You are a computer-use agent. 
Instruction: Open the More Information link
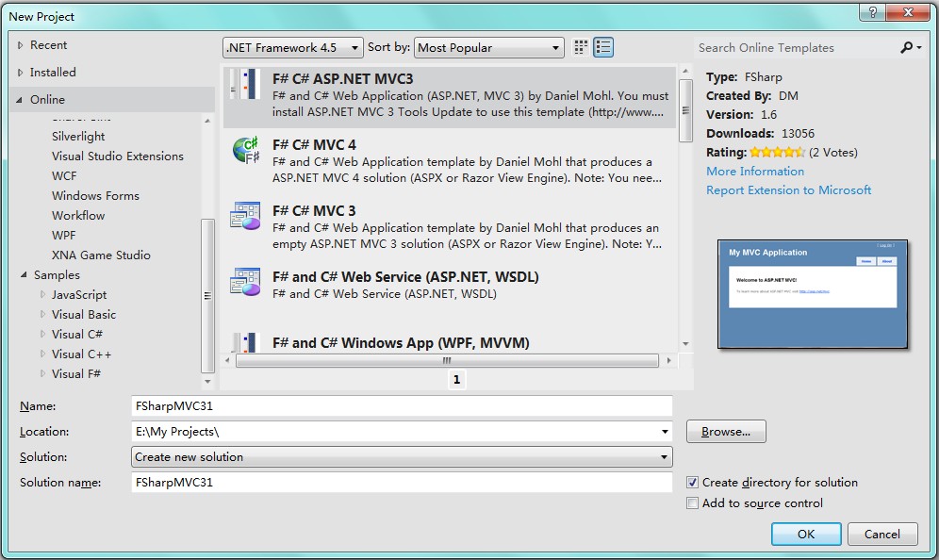tap(755, 172)
